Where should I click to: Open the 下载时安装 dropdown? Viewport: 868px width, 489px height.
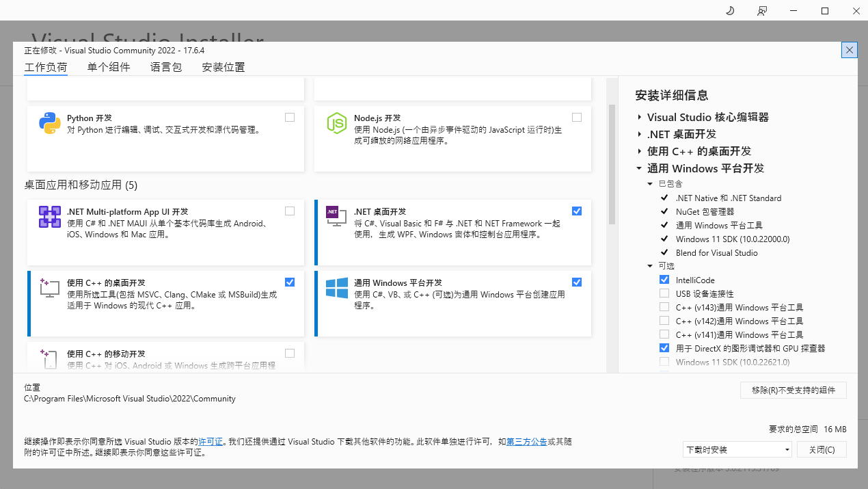pyautogui.click(x=737, y=449)
